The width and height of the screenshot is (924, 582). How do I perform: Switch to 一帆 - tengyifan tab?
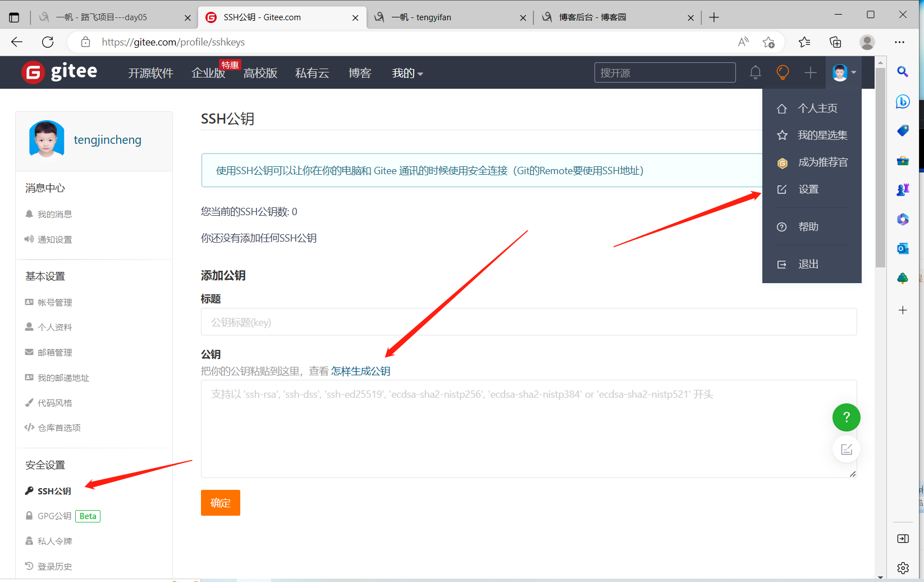point(450,17)
